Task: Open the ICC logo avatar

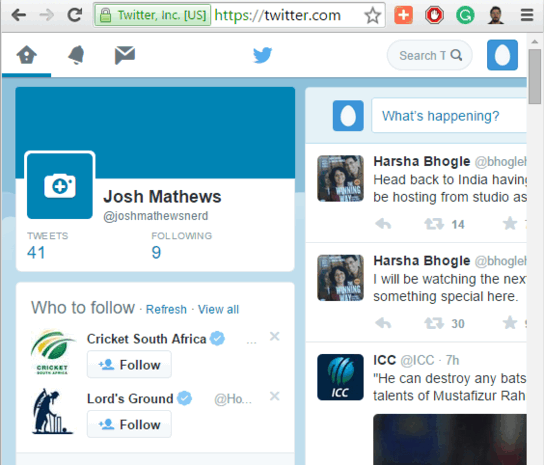Action: (x=340, y=377)
